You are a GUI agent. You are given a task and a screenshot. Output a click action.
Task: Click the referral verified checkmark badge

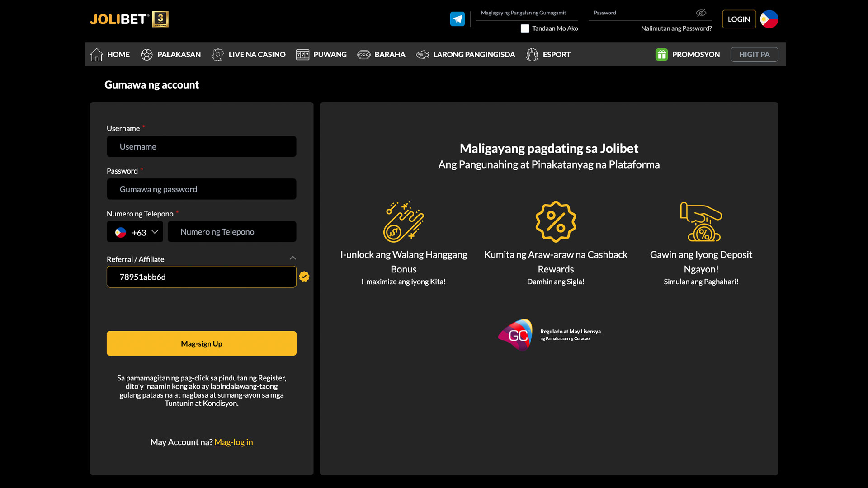pos(304,277)
